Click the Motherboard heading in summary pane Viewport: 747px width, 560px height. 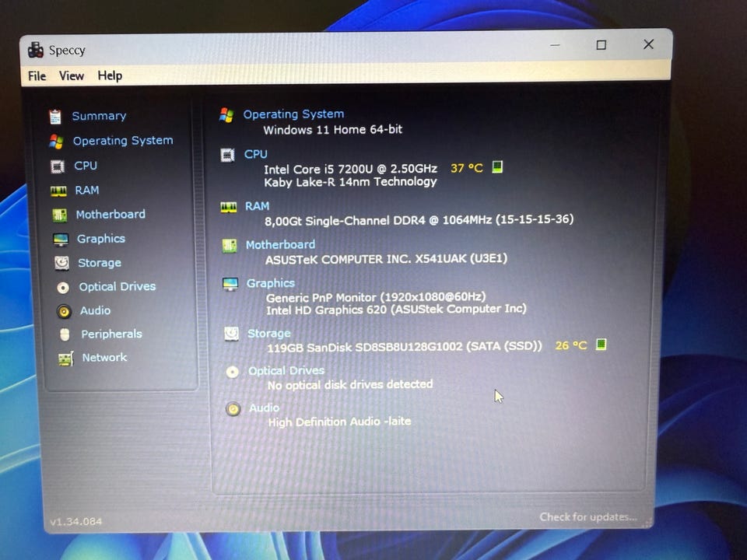(x=280, y=245)
